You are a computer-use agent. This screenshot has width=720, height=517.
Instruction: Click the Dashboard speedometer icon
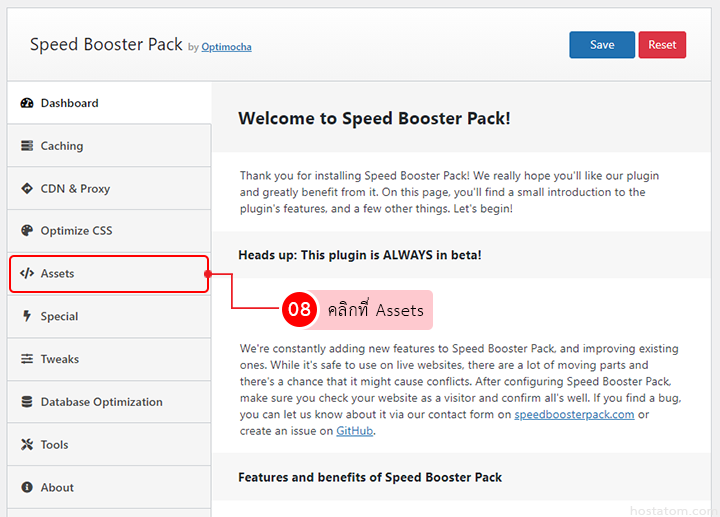(x=27, y=103)
